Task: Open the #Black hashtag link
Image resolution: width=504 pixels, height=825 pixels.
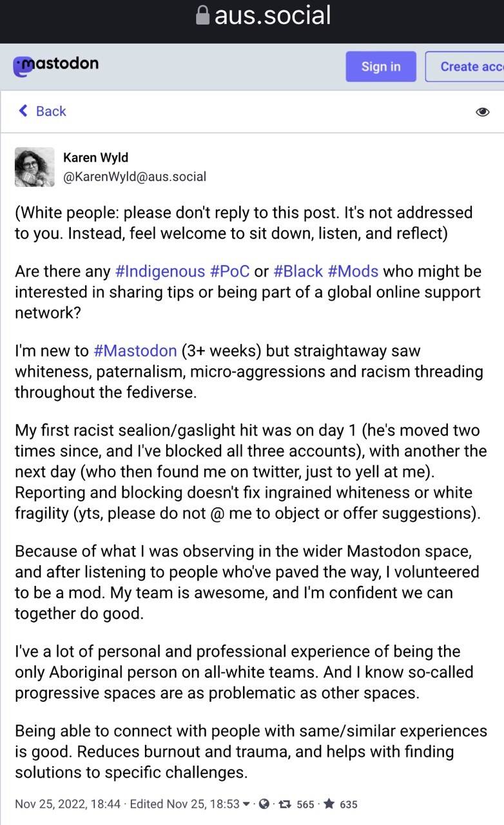Action: [x=298, y=271]
